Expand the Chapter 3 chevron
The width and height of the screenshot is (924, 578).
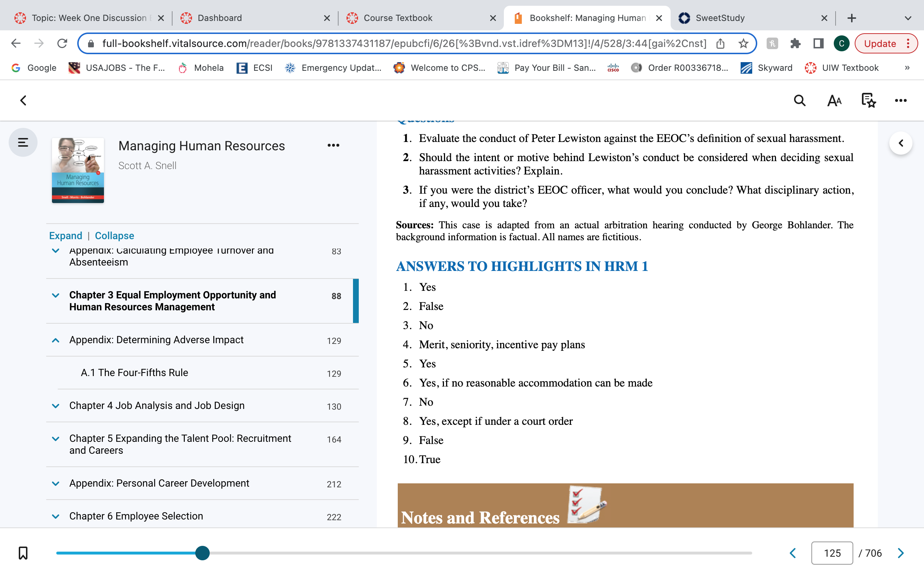[x=55, y=296]
